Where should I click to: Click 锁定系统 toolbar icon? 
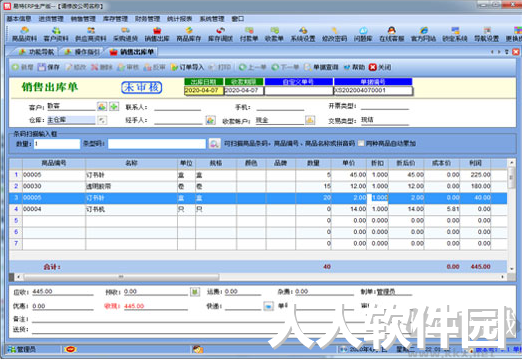click(x=455, y=34)
